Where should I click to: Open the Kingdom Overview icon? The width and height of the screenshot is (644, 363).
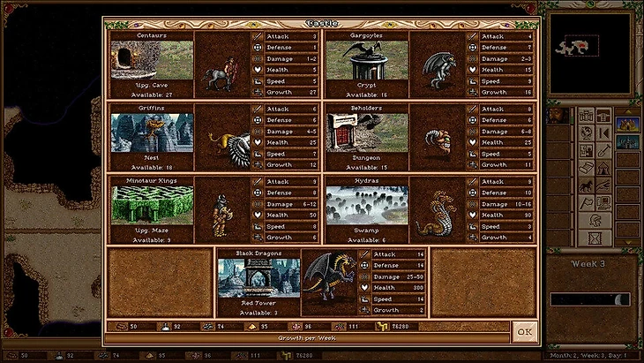tap(586, 116)
